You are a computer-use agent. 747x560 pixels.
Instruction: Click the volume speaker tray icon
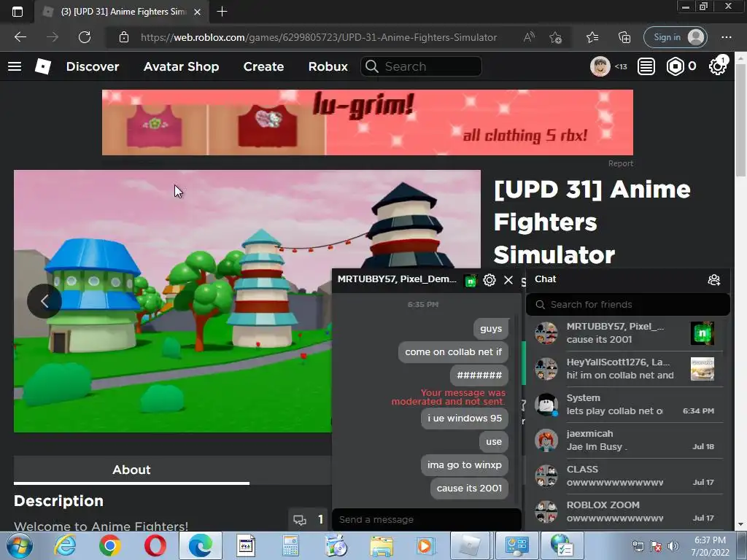point(673,546)
